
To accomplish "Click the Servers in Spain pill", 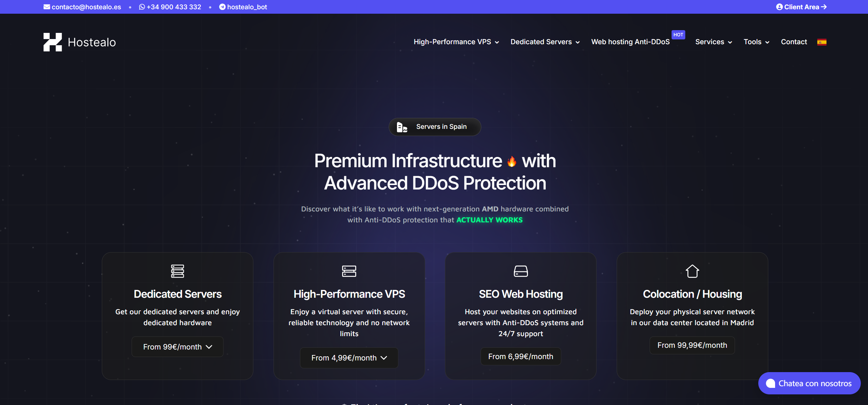I will (435, 127).
